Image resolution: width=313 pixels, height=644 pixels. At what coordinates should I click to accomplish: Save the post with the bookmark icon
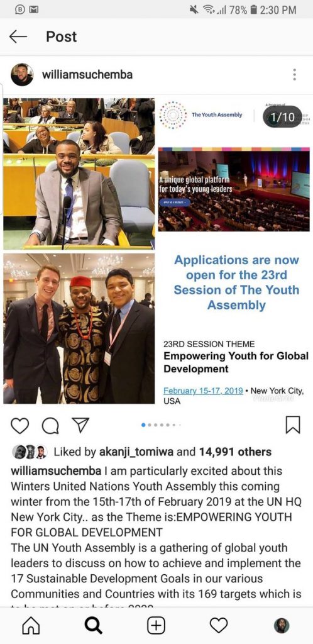coord(293,425)
